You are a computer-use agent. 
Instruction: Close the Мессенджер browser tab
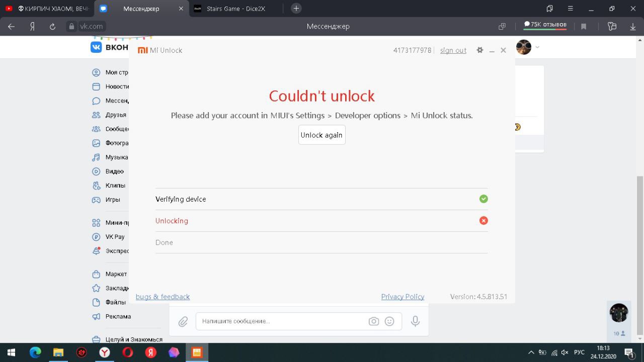coord(181,9)
